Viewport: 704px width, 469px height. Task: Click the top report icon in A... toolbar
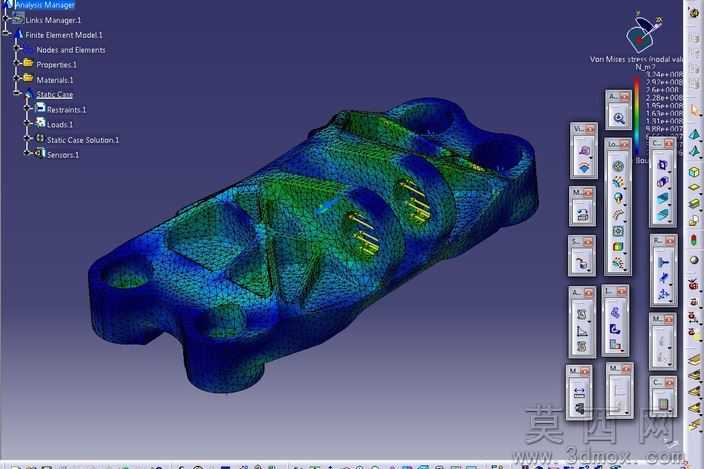click(582, 314)
